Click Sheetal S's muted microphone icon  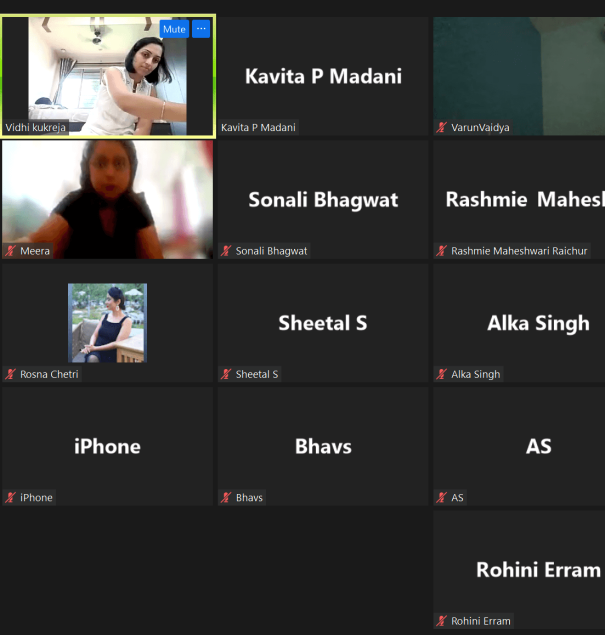pyautogui.click(x=226, y=374)
